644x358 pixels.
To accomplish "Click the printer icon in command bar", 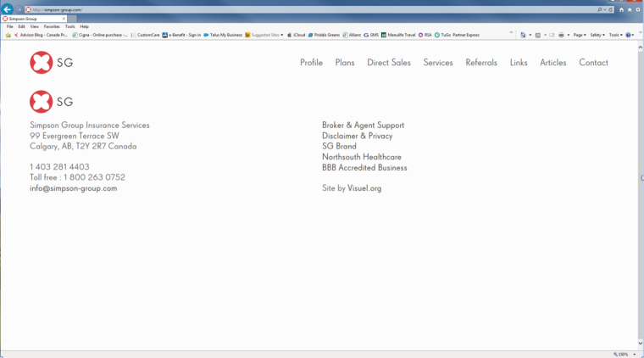I will click(x=561, y=35).
